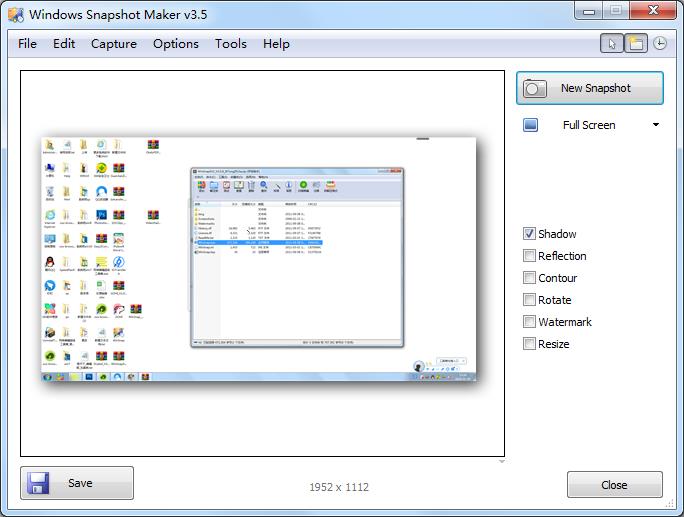
Task: Click the blue screen icon beside Full Screen
Action: click(530, 125)
